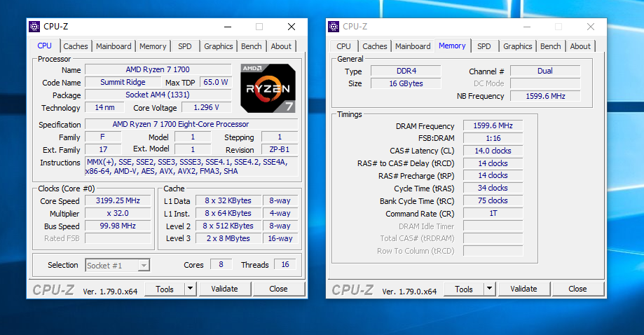644x335 pixels.
Task: Minimize the left CPU-Z window
Action: coord(228,27)
